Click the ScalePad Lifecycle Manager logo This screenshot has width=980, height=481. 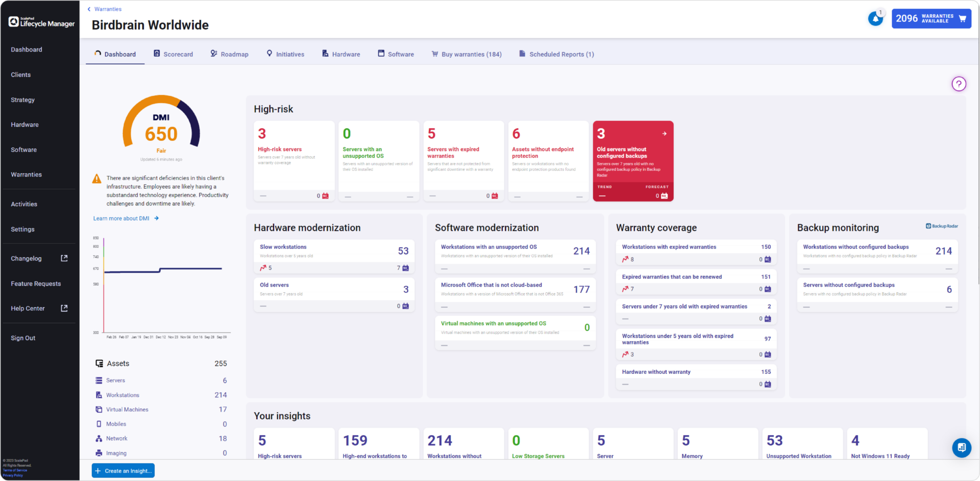(x=41, y=22)
